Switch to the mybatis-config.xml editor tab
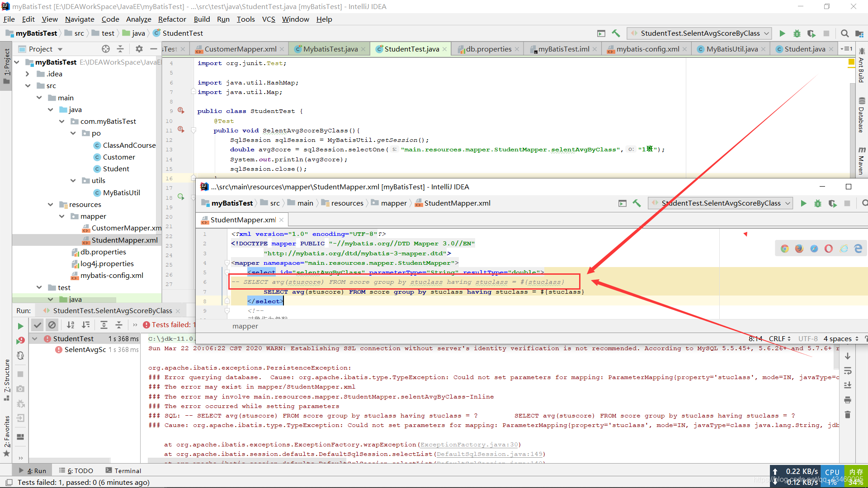 point(647,49)
